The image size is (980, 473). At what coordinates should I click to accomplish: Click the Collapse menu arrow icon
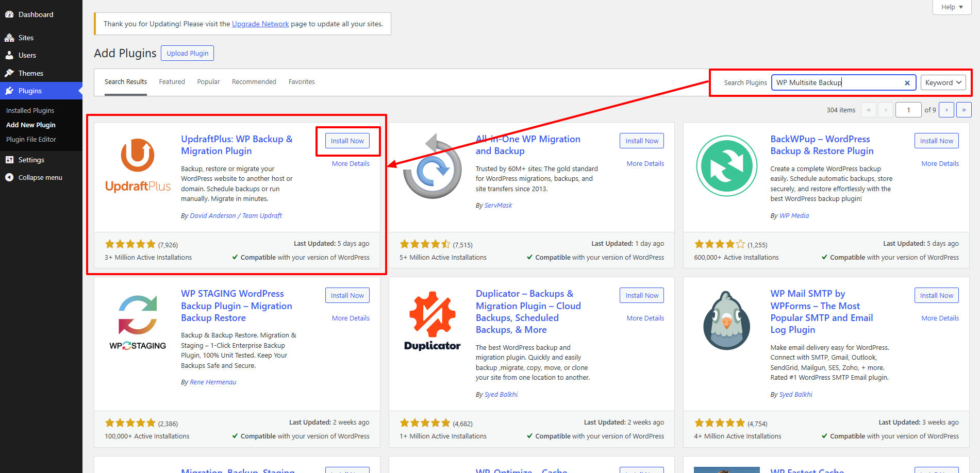(x=9, y=177)
